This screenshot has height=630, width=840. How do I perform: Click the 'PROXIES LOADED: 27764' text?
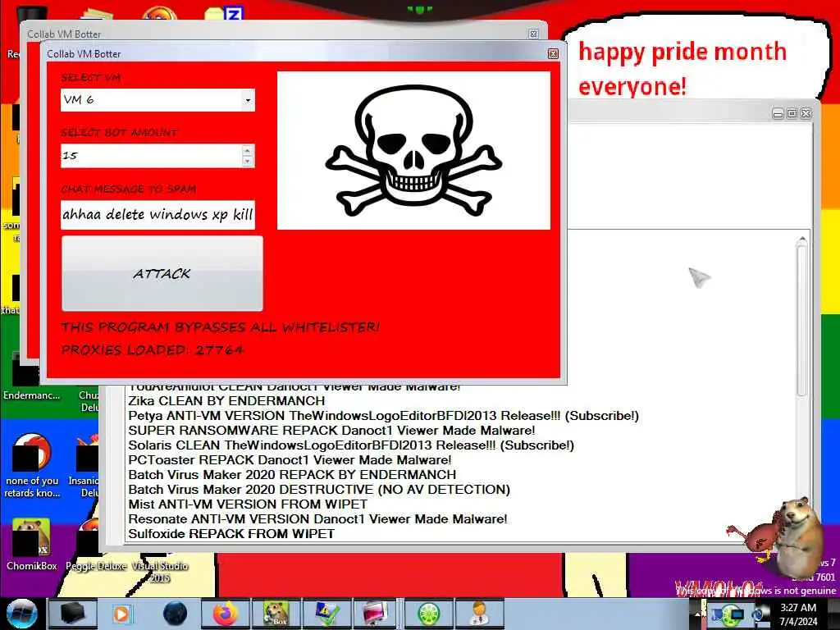coord(152,349)
